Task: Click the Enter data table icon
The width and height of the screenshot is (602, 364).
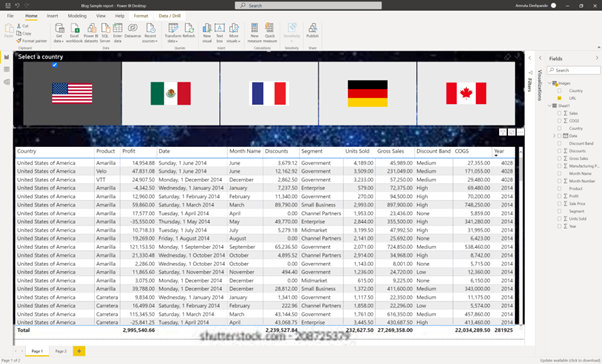Action: click(117, 28)
